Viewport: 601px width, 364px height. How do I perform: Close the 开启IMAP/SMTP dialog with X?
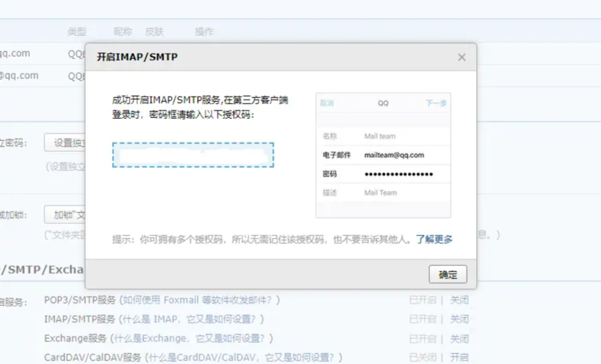pos(461,57)
